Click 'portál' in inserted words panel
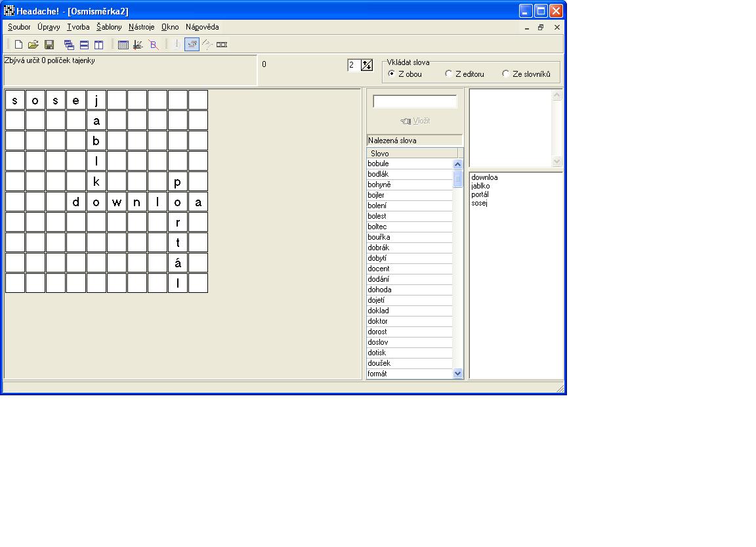Screen dimensions: 756x547 tap(480, 194)
